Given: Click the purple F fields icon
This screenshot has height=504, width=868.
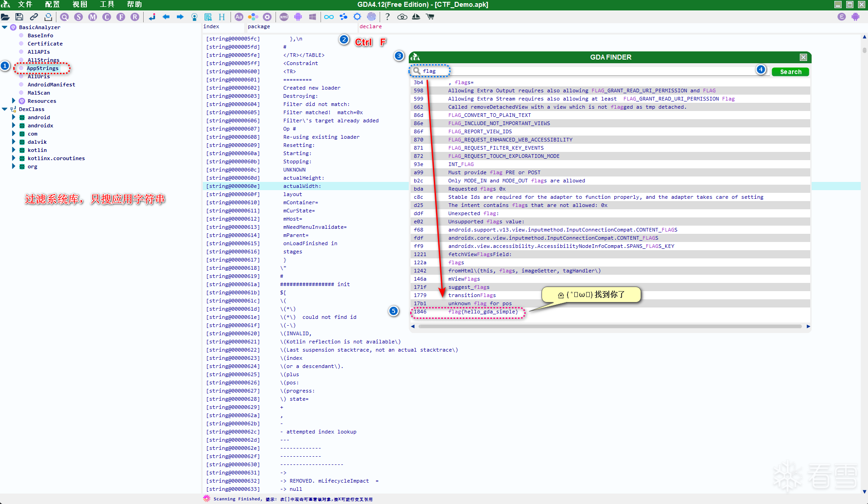Looking at the screenshot, I should pos(121,17).
